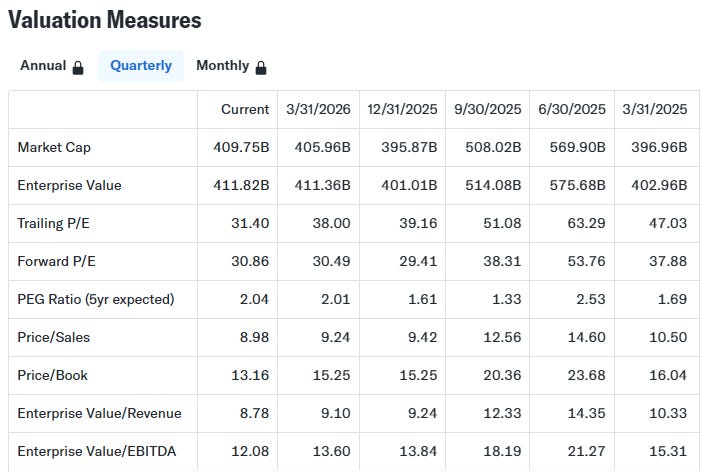Select Enterprise Value/EBITDA value 21.27
Viewport: 701px width, 472px height.
pyautogui.click(x=587, y=451)
